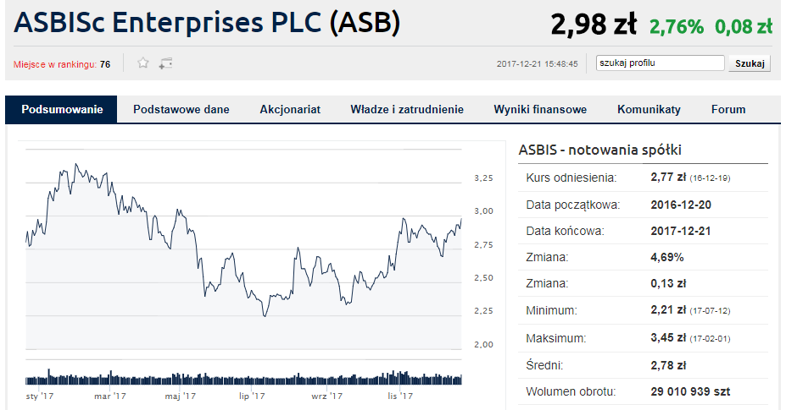Click Miejsce w rankingu link

55,64
